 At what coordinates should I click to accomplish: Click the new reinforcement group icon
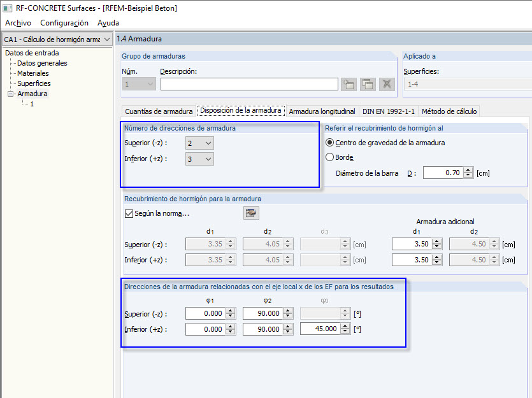[349, 84]
